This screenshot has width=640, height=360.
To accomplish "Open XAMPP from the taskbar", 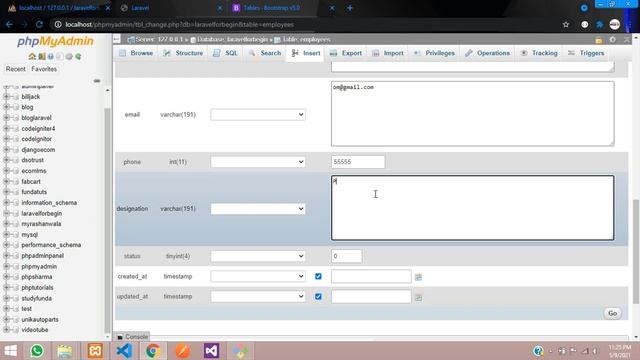I will pos(95,351).
